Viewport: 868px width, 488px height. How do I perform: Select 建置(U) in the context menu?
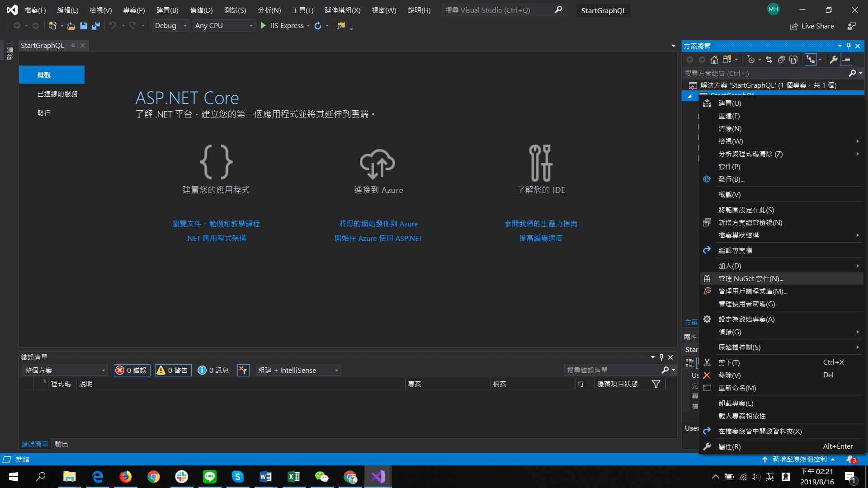(782, 103)
